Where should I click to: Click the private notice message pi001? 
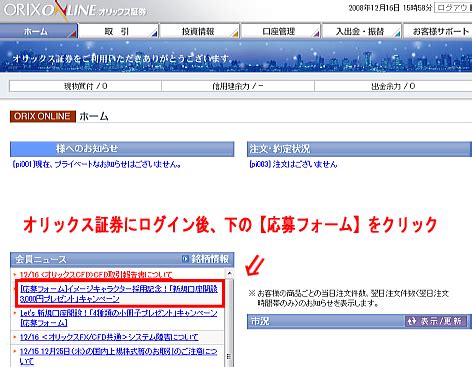(x=97, y=164)
